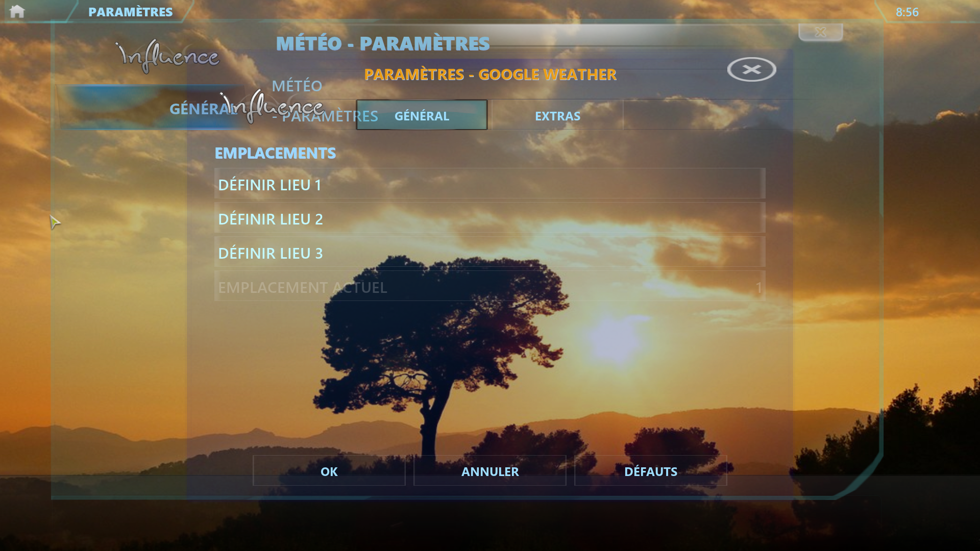Image resolution: width=980 pixels, height=551 pixels.
Task: Click value 1 of EMPLACEMENT ACTUEL
Action: (758, 287)
